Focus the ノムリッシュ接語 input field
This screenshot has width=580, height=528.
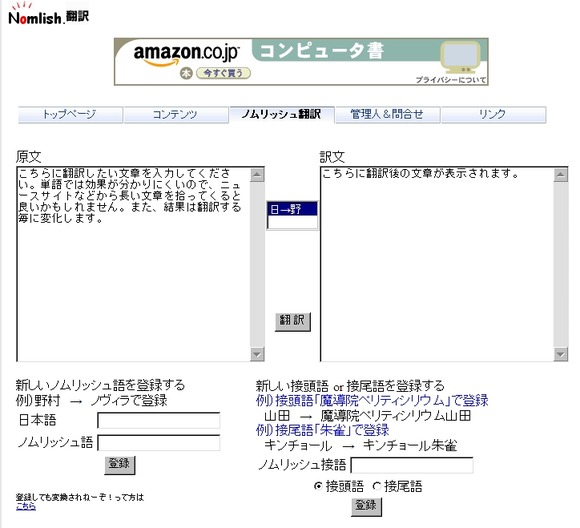click(412, 465)
